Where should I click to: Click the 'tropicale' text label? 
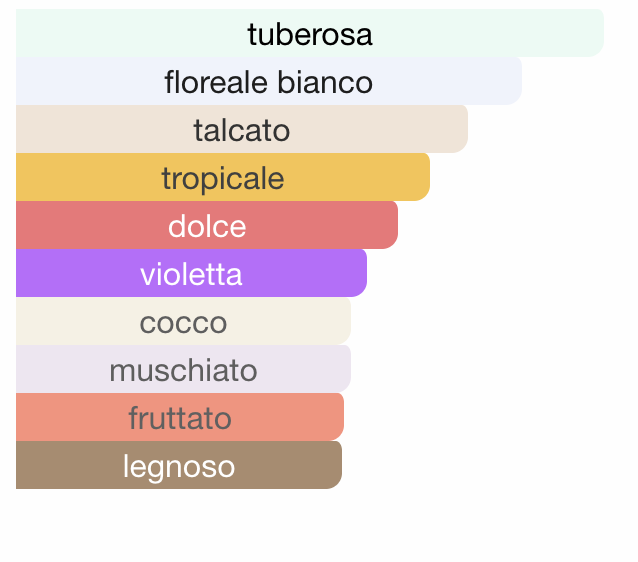click(223, 180)
